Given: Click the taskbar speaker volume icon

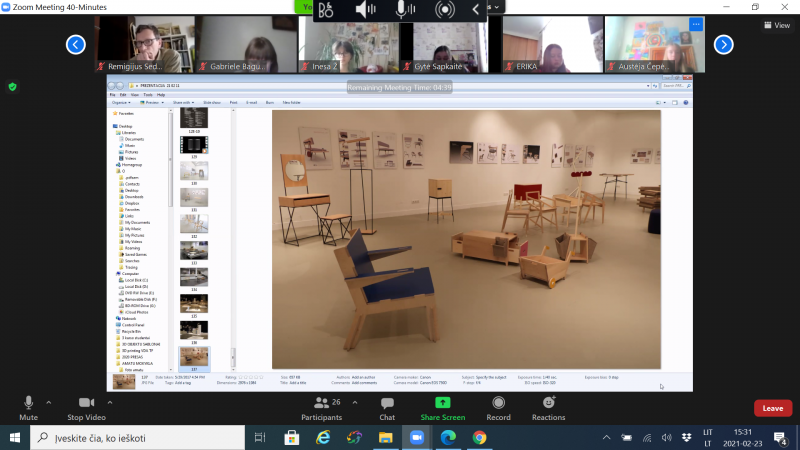Looking at the screenshot, I should (x=666, y=438).
